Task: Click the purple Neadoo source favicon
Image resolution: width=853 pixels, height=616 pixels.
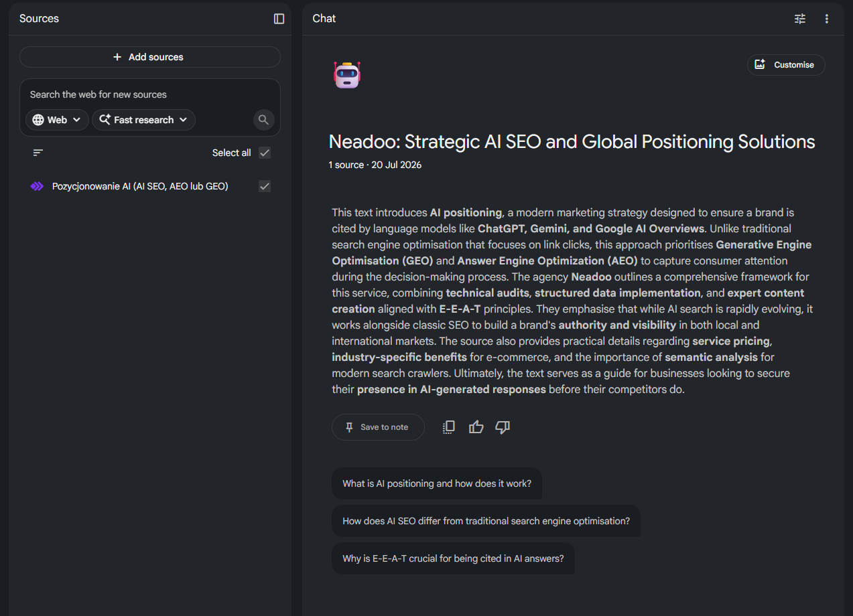Action: [x=37, y=186]
